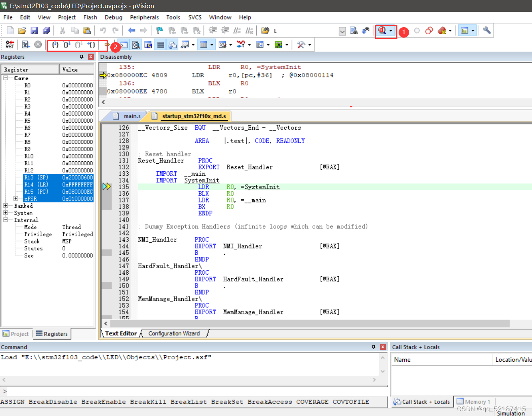Screen dimensions: 532x416
Task: Open dropdown arrow beside Debug Session icon
Action: coord(391,30)
